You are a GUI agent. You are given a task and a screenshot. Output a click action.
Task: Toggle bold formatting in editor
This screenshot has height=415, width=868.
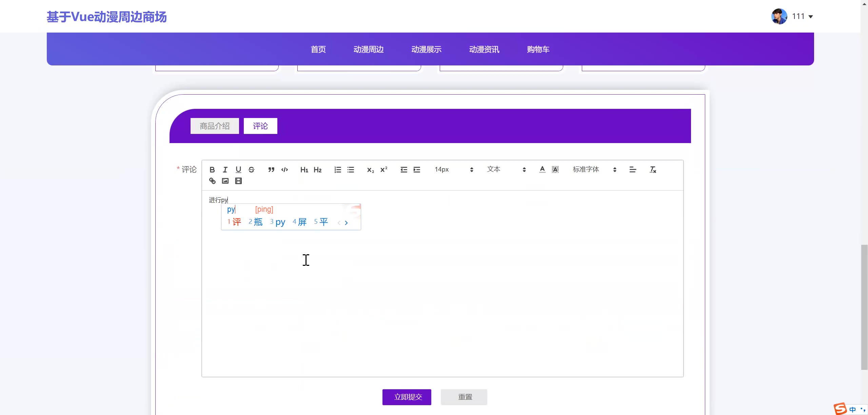tap(212, 170)
